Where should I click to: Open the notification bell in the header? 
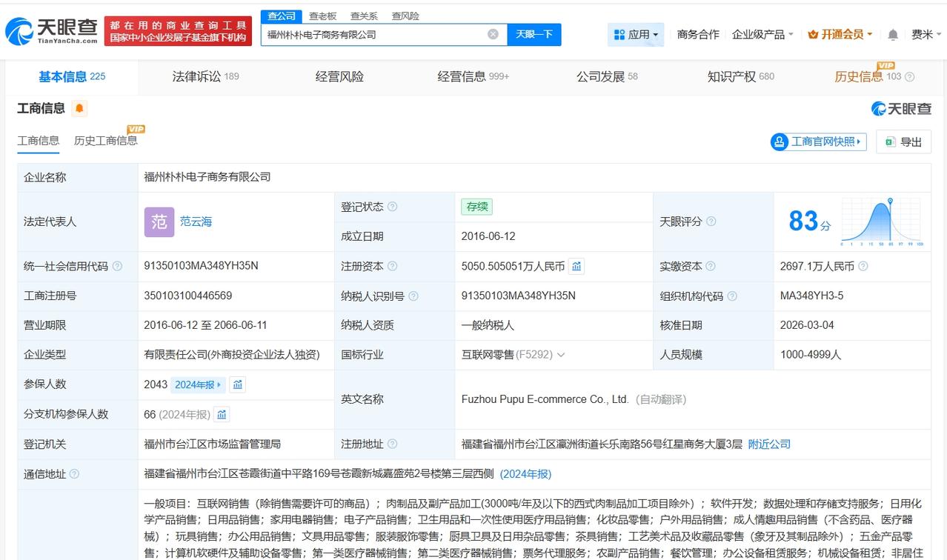(893, 34)
